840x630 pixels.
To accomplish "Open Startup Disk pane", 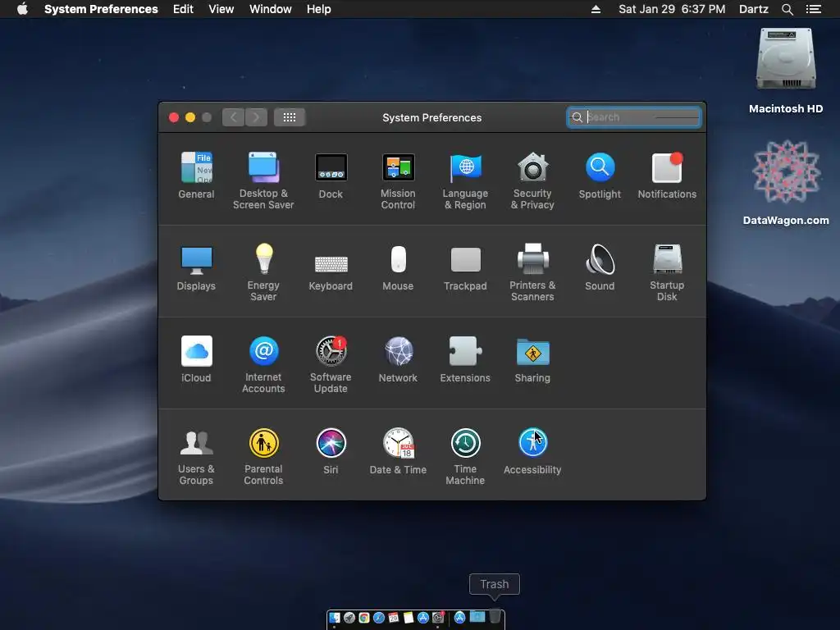I will click(x=667, y=272).
